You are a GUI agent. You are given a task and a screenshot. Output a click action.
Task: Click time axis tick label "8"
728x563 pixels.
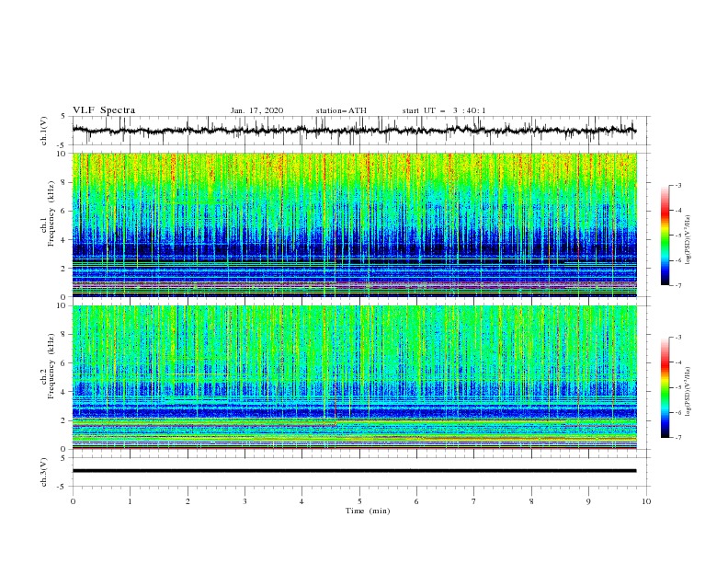point(531,501)
